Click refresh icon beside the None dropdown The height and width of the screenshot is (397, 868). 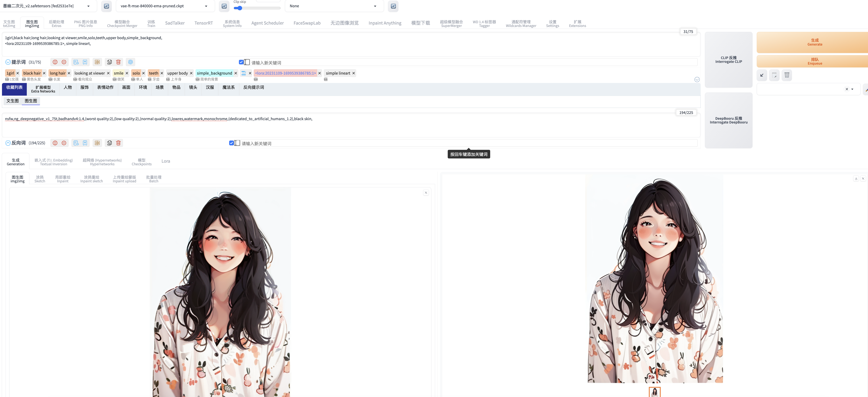[x=393, y=6]
